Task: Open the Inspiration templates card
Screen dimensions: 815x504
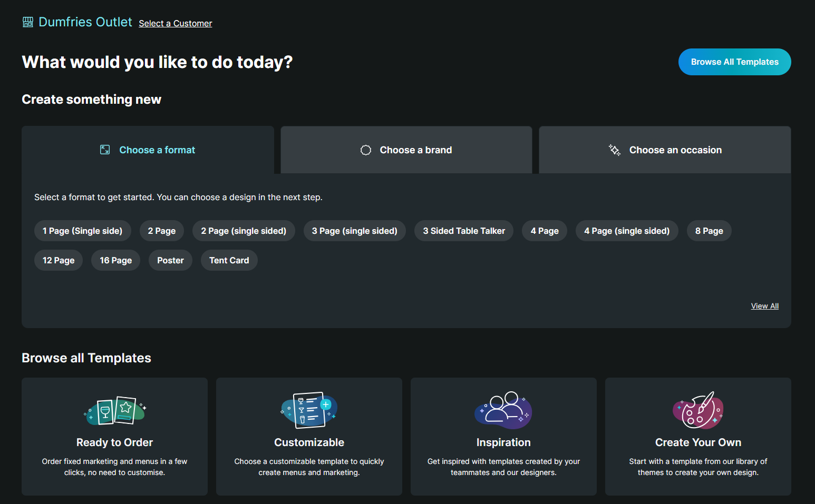Action: click(x=503, y=436)
